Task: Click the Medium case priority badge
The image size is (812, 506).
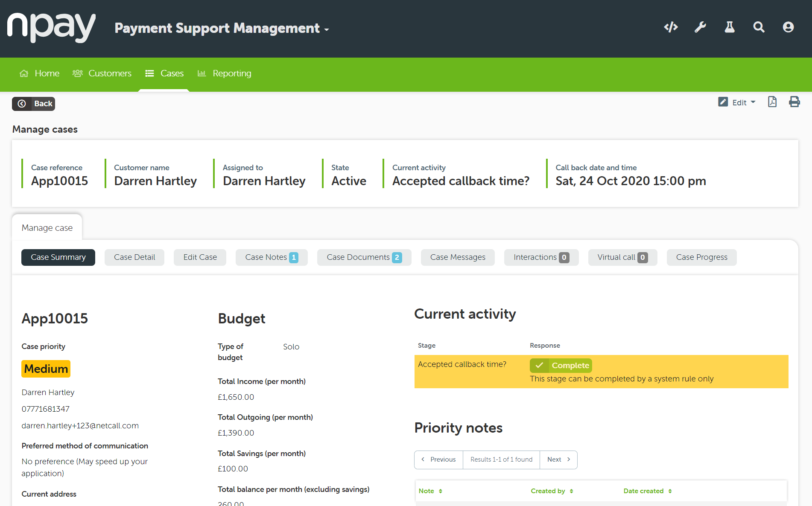Action: coord(46,369)
